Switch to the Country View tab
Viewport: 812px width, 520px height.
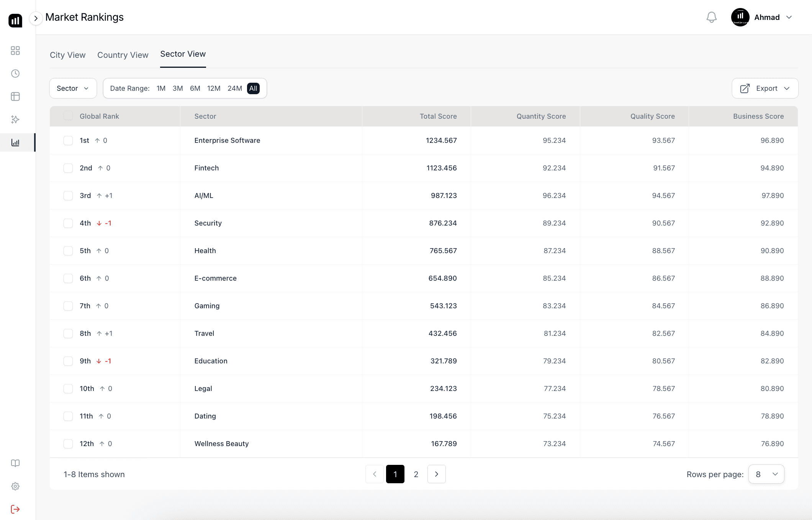coord(123,55)
